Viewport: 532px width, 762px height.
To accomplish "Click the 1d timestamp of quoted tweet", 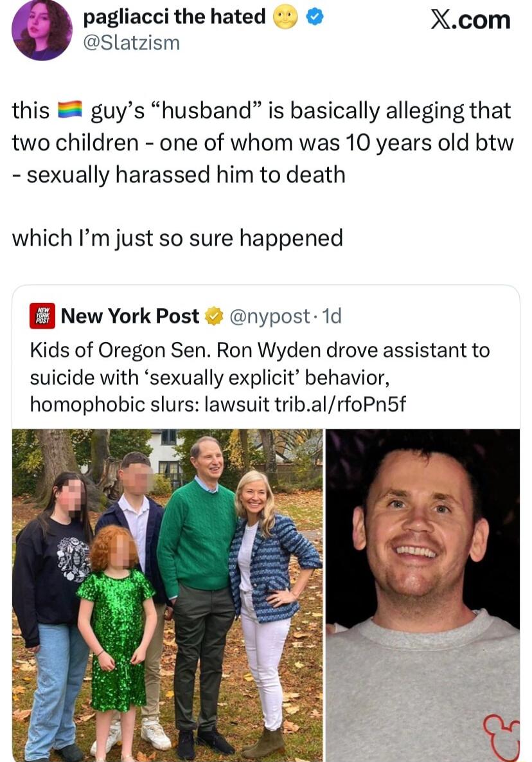I will click(332, 316).
